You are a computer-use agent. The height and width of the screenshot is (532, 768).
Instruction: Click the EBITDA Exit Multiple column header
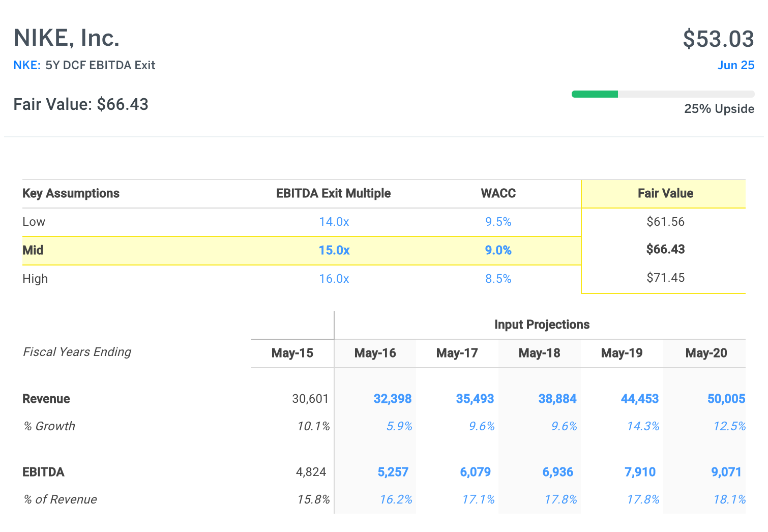pyautogui.click(x=333, y=193)
